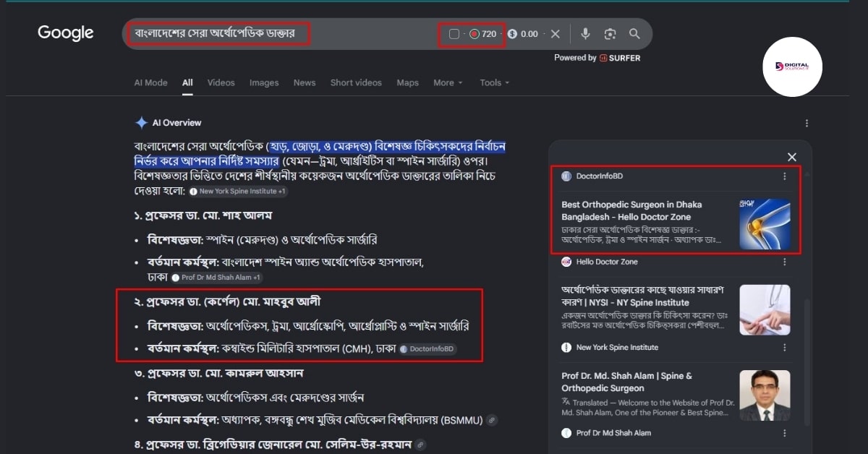Click the DoctorInfoBD favicon in source card

click(566, 176)
